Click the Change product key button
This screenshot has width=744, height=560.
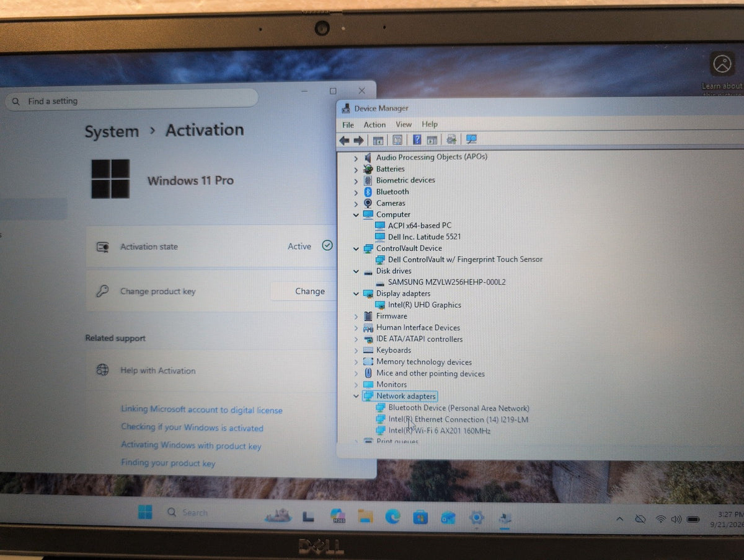click(304, 291)
